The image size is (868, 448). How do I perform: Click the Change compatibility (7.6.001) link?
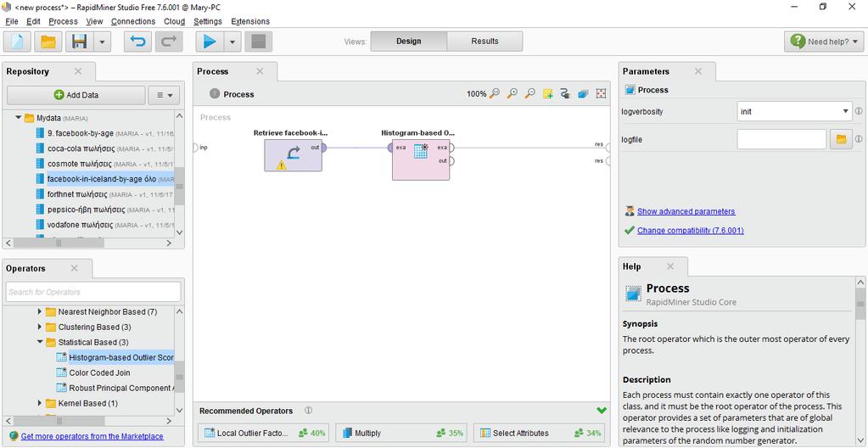(691, 231)
